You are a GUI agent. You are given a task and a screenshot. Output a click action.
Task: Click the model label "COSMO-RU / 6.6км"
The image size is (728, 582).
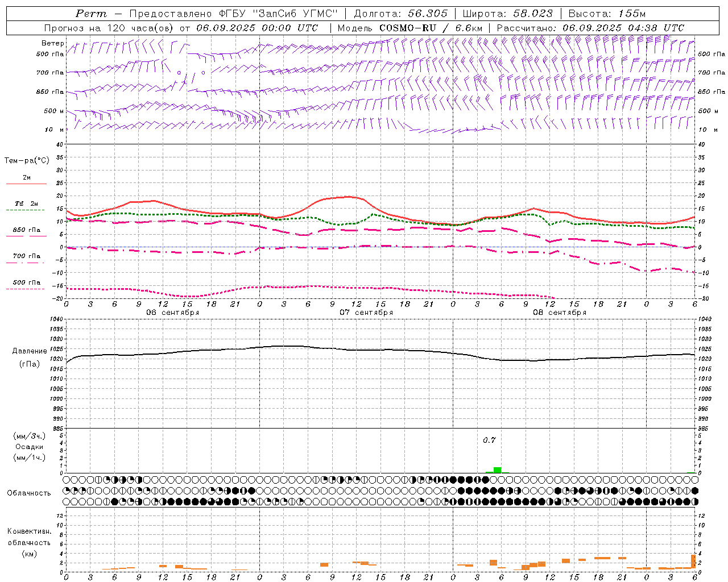point(431,28)
